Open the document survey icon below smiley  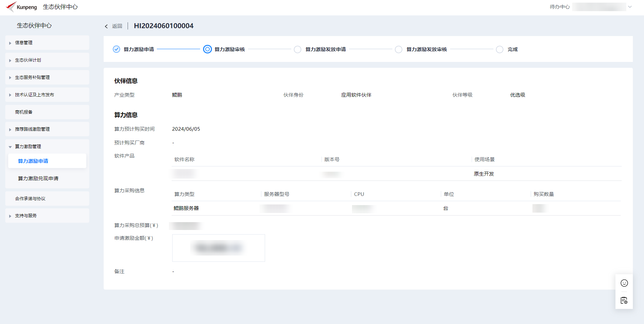(624, 300)
